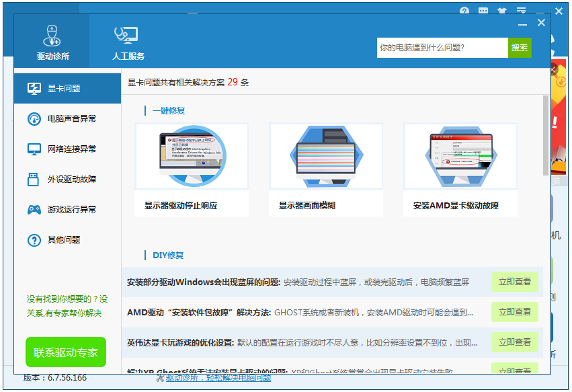Click 显示器画面模糊 caption text
The height and width of the screenshot is (392, 572).
pos(307,206)
